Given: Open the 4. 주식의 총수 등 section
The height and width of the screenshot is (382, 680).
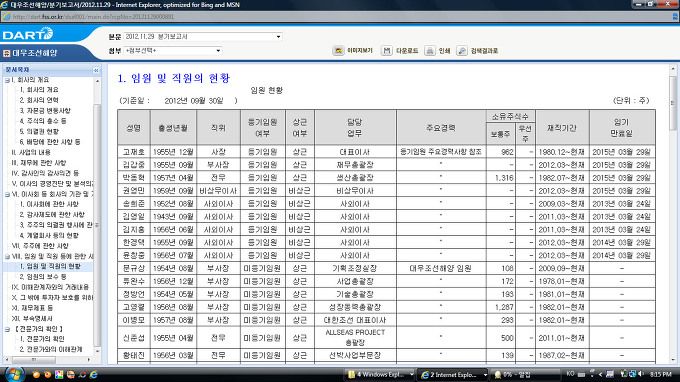Looking at the screenshot, I should 43,121.
